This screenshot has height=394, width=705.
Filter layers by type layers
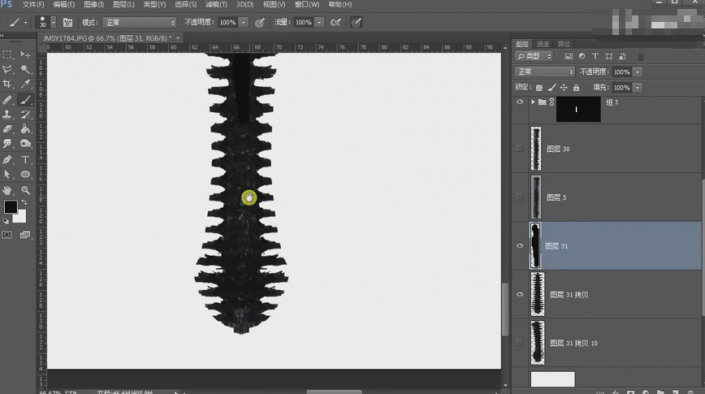[x=595, y=56]
